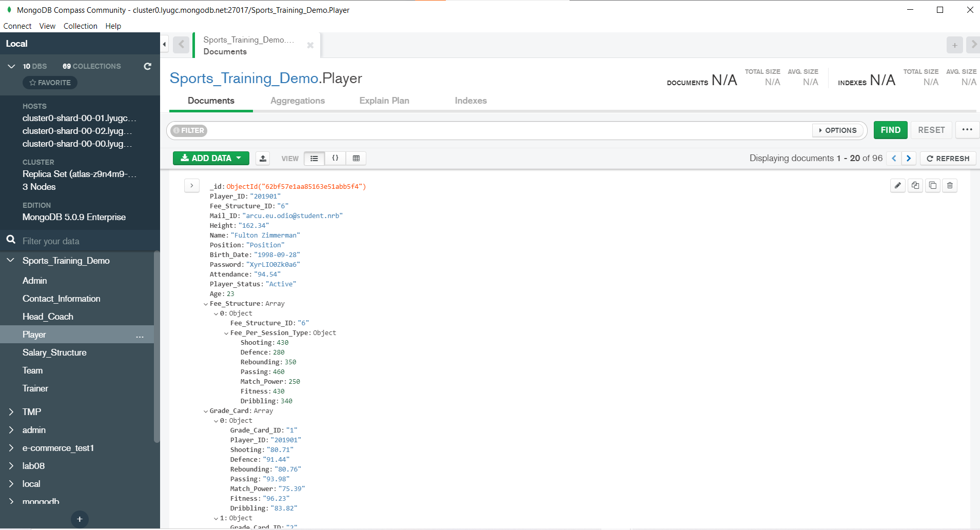Collapse the Fee_Structure array

pyautogui.click(x=206, y=304)
